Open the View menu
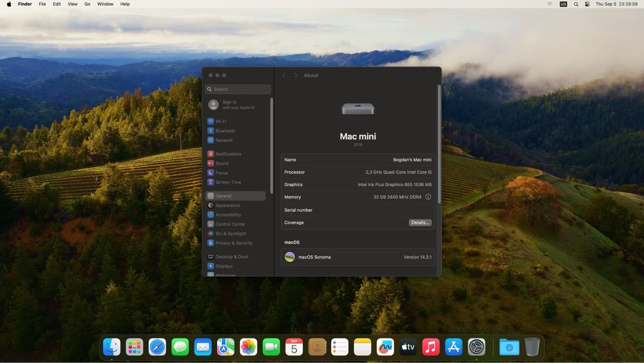Image resolution: width=644 pixels, height=363 pixels. [x=72, y=4]
